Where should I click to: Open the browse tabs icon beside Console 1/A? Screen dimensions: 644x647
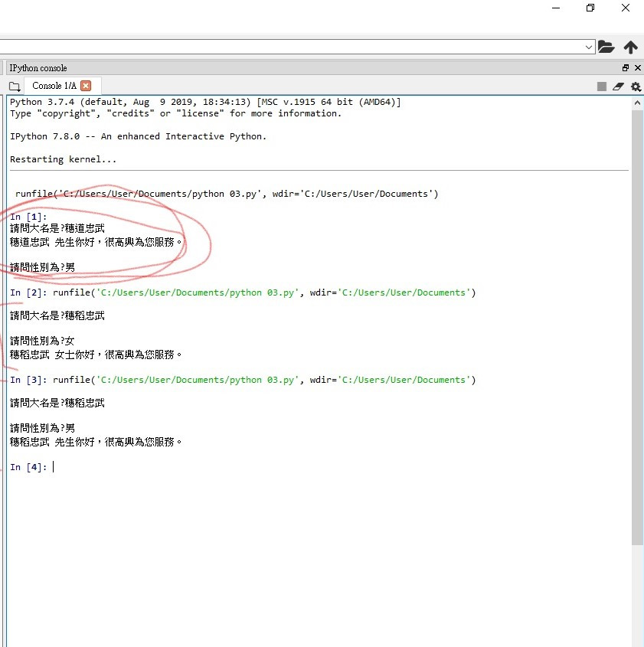coord(15,87)
